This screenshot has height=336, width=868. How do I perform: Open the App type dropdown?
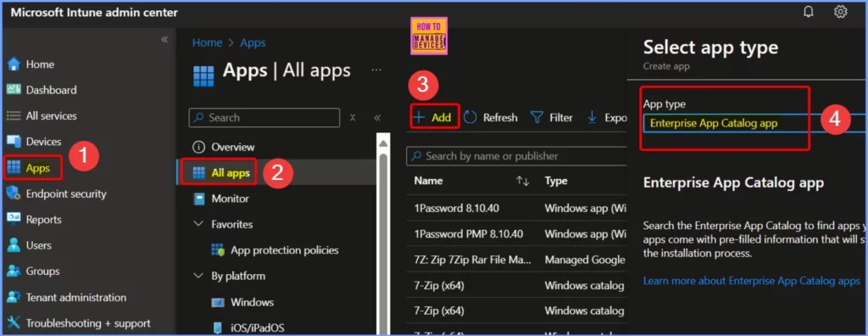point(755,123)
